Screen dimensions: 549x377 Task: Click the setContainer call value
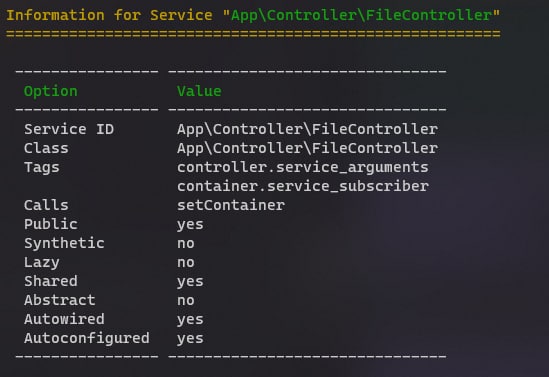231,205
